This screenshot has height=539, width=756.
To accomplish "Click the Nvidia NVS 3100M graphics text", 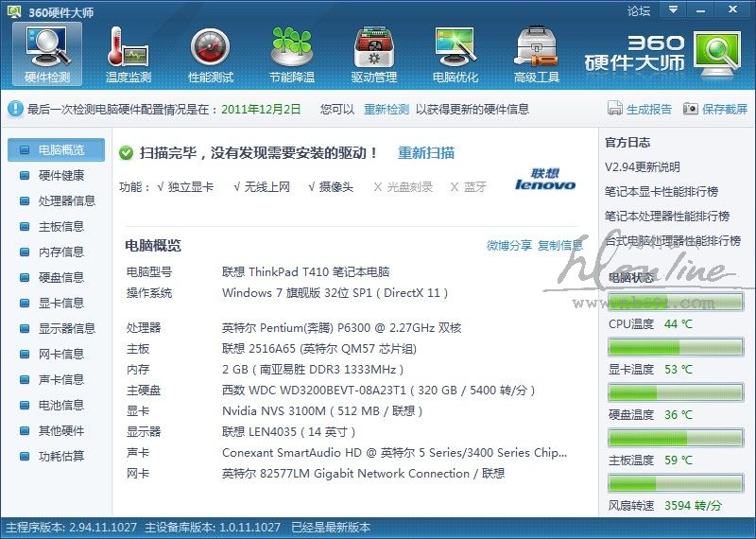I will point(322,411).
